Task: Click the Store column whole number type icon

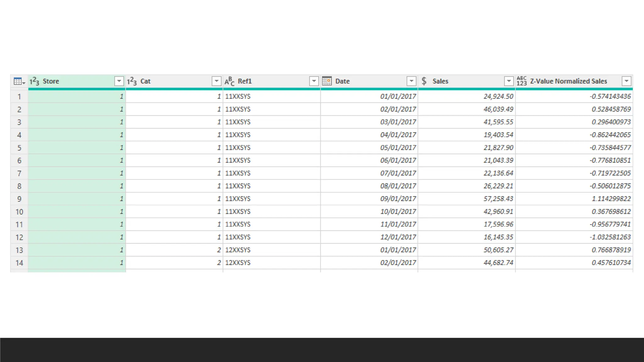Action: point(34,81)
